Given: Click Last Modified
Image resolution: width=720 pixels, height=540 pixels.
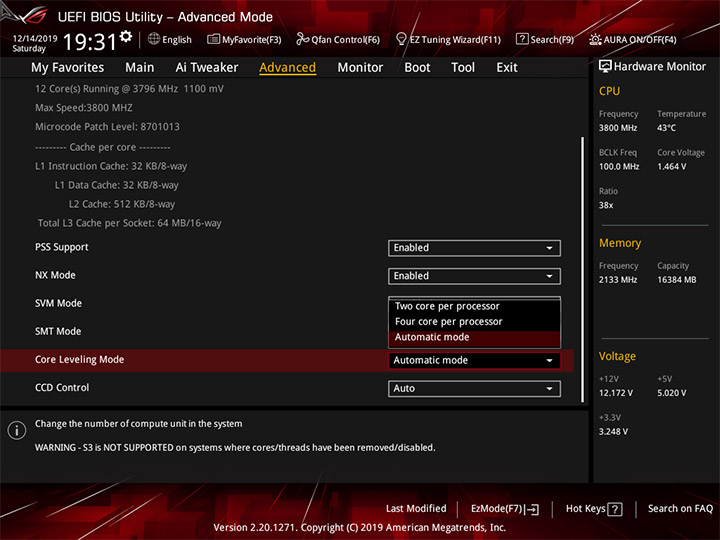Looking at the screenshot, I should (x=416, y=509).
